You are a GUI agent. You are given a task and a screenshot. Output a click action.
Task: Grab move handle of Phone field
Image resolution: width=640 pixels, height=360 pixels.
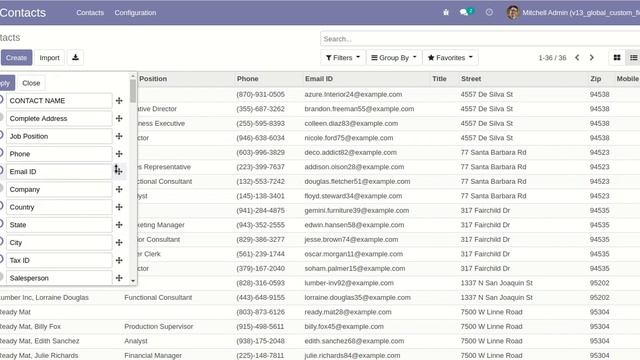coord(119,154)
